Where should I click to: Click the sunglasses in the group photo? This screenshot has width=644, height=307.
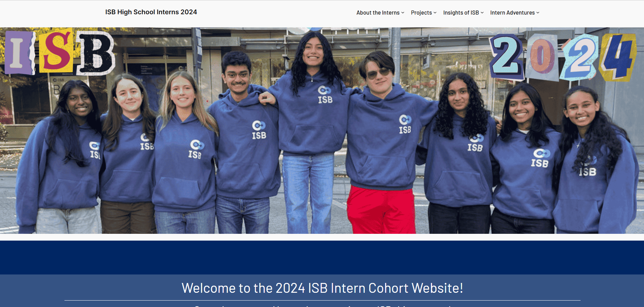pyautogui.click(x=378, y=74)
